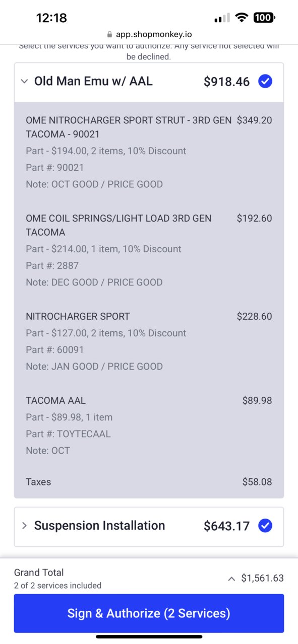The width and height of the screenshot is (298, 644).
Task: Expand the Suspension Installation section
Action: click(x=24, y=526)
